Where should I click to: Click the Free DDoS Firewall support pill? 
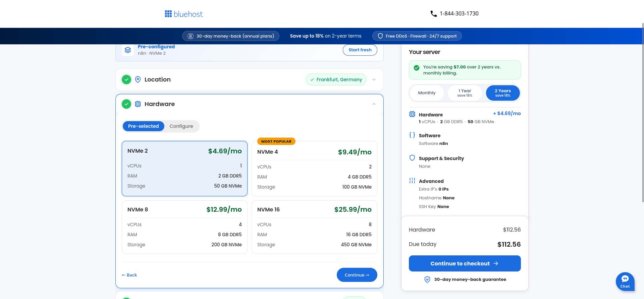coord(417,36)
